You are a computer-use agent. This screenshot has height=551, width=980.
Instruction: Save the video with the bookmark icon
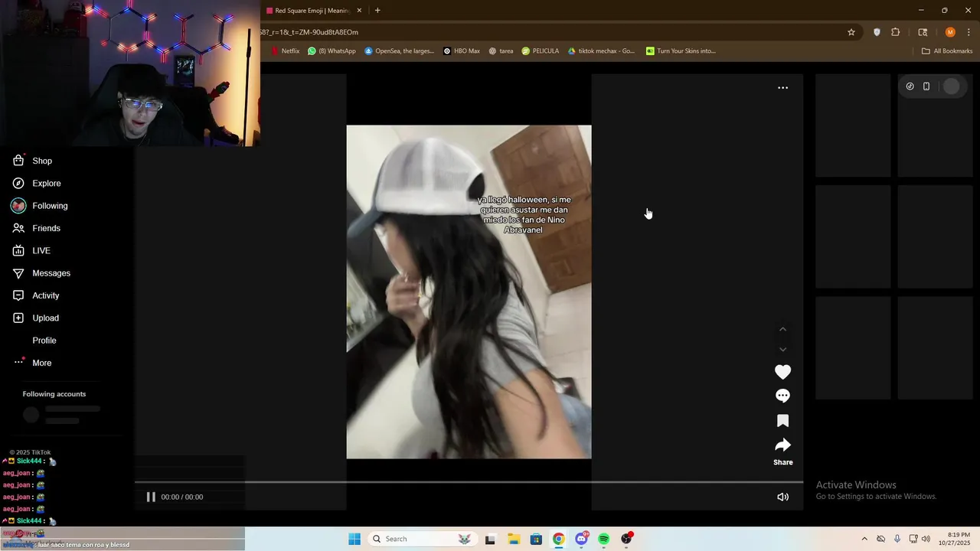pyautogui.click(x=782, y=421)
